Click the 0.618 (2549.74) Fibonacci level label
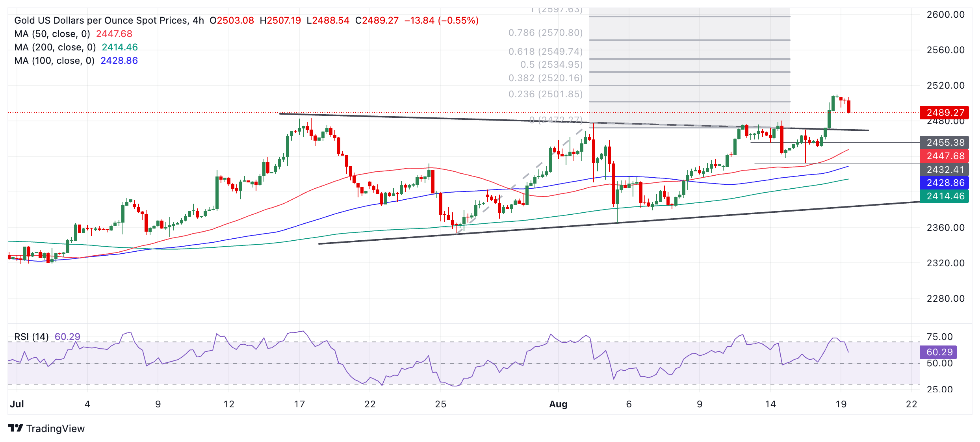980x442 pixels. 545,52
